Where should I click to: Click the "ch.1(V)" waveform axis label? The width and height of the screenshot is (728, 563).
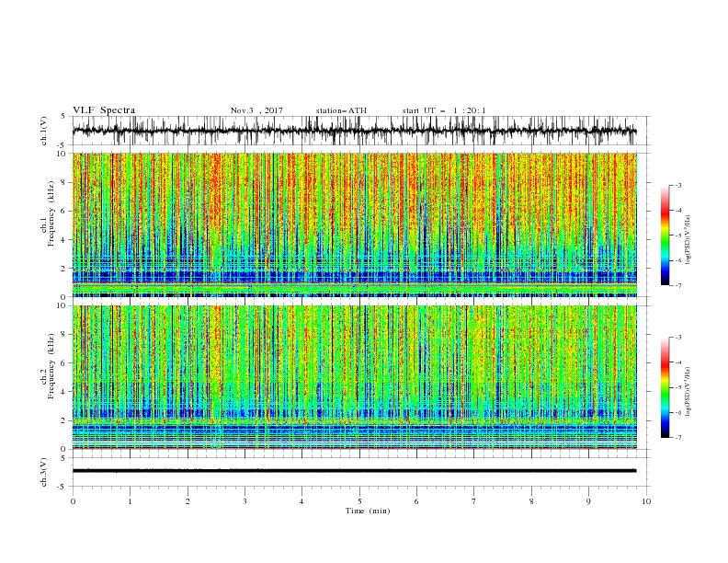coord(44,131)
